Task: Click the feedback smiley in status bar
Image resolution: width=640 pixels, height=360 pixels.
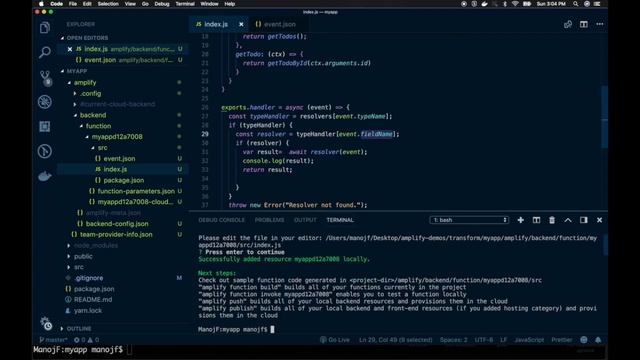Action: 584,340
